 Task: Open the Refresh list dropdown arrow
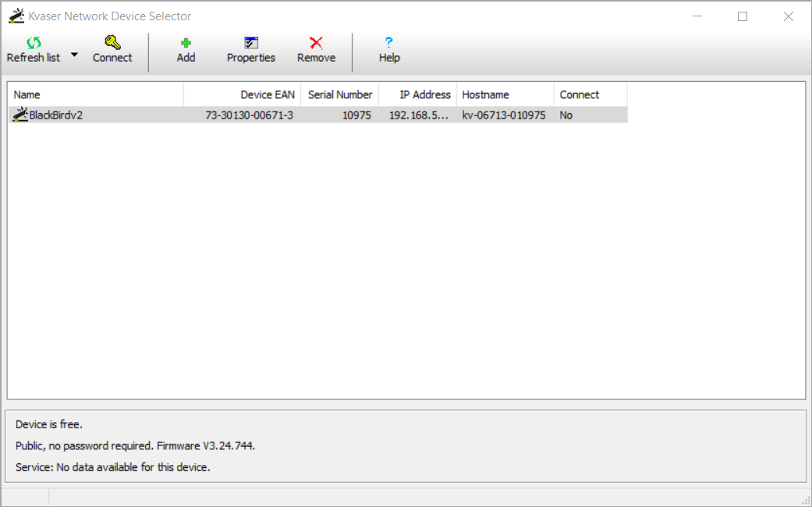point(74,55)
